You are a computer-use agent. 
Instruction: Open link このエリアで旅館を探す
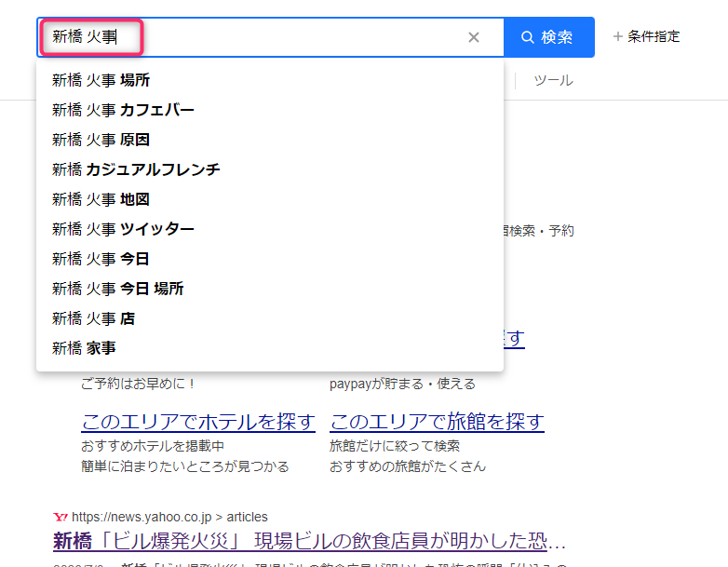437,422
